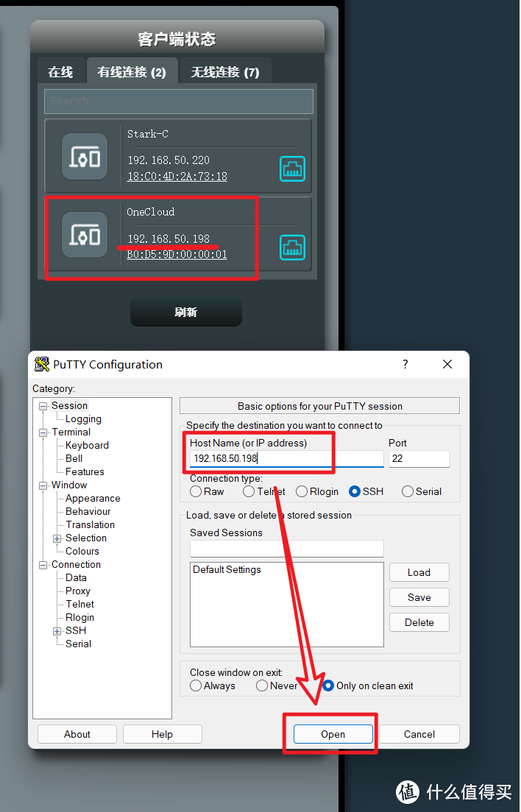The image size is (521, 812).
Task: Select SSH in category tree
Action: [x=76, y=631]
